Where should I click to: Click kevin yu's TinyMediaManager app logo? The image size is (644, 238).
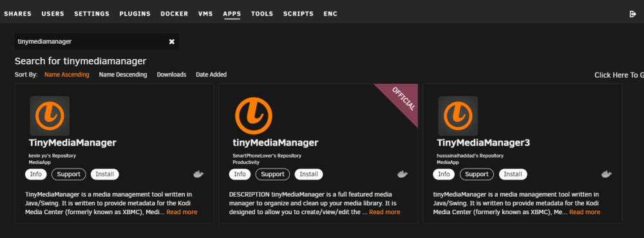[50, 116]
